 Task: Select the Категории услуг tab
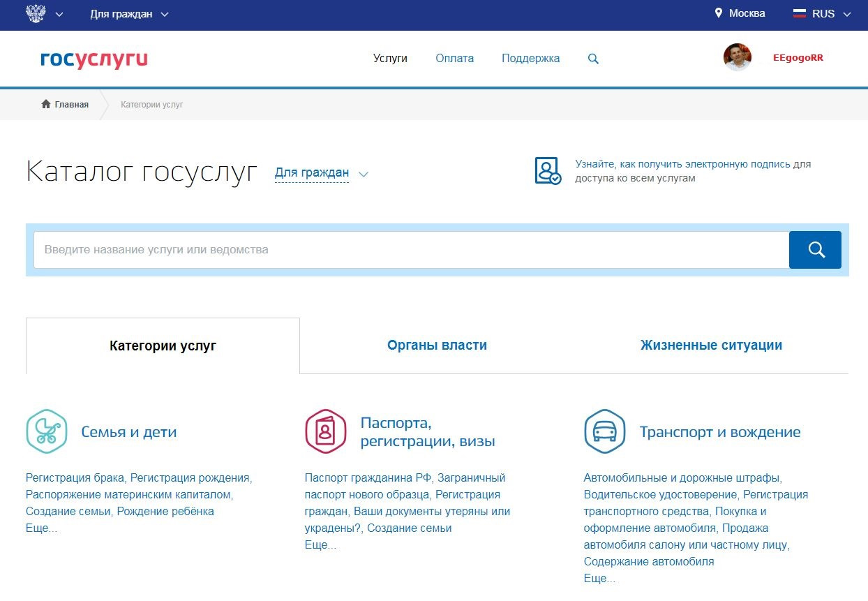tap(163, 346)
